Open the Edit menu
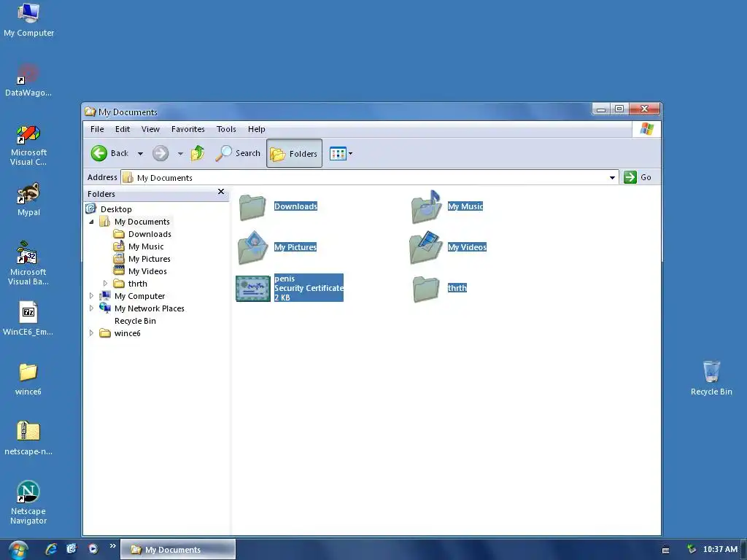 pyautogui.click(x=123, y=129)
